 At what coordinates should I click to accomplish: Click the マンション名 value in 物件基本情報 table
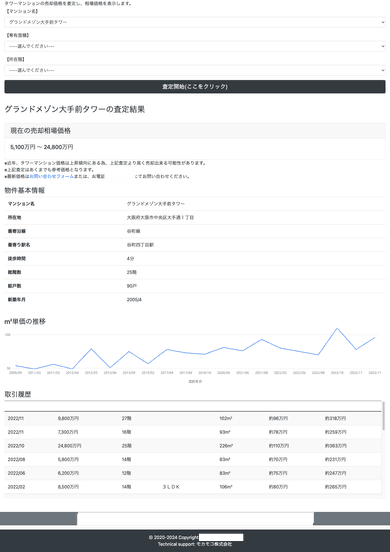coord(156,204)
